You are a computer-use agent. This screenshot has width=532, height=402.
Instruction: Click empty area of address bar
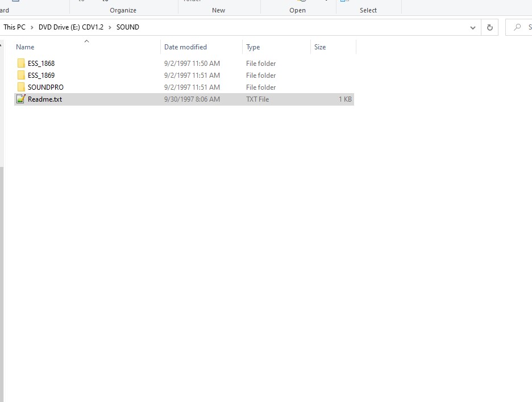pyautogui.click(x=301, y=27)
